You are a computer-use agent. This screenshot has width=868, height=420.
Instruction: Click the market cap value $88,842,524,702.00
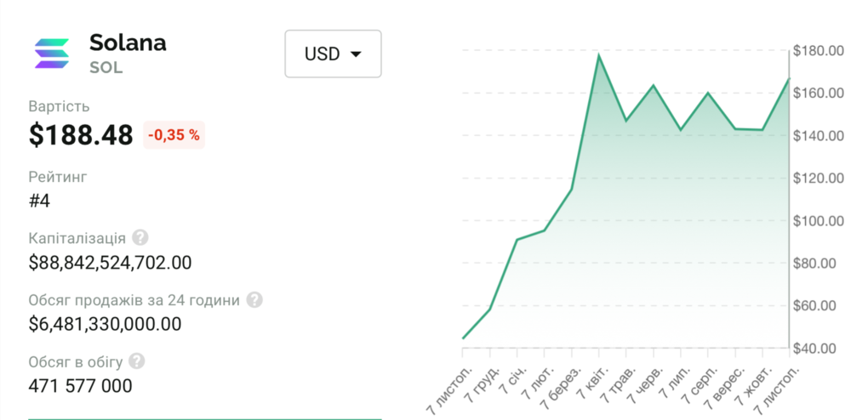(x=110, y=263)
